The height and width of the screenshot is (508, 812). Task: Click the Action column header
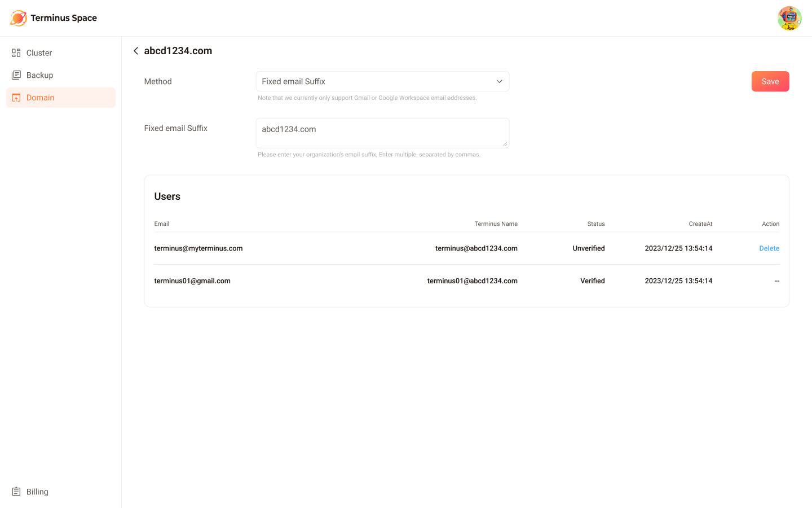(770, 224)
